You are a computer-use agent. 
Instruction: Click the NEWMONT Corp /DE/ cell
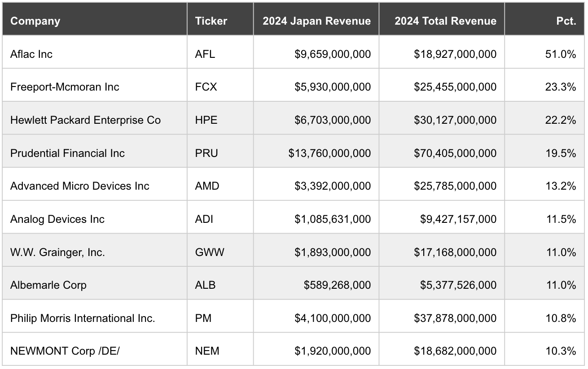[95, 349]
